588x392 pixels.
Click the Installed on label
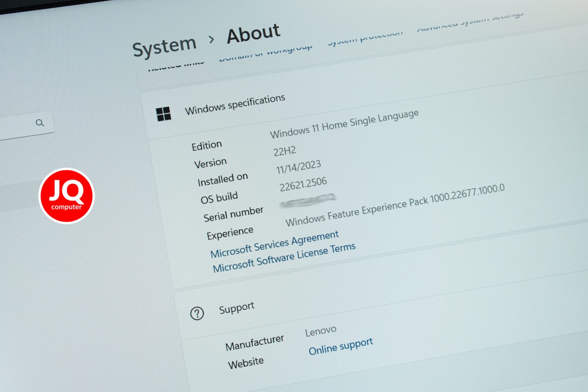pyautogui.click(x=223, y=180)
